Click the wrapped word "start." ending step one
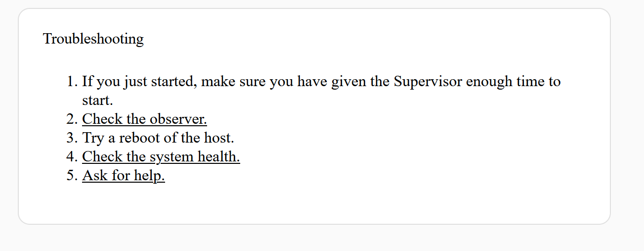644x251 pixels. [98, 100]
